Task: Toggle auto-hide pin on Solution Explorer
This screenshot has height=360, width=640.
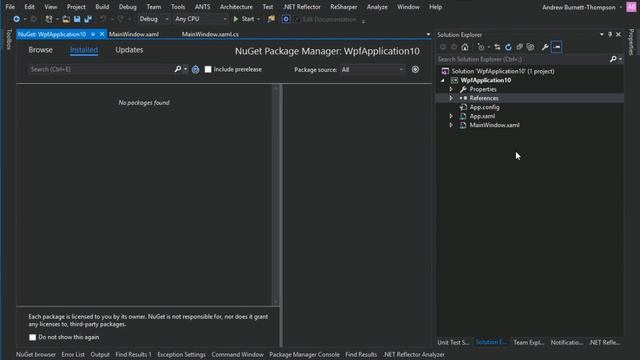Action: pos(610,35)
